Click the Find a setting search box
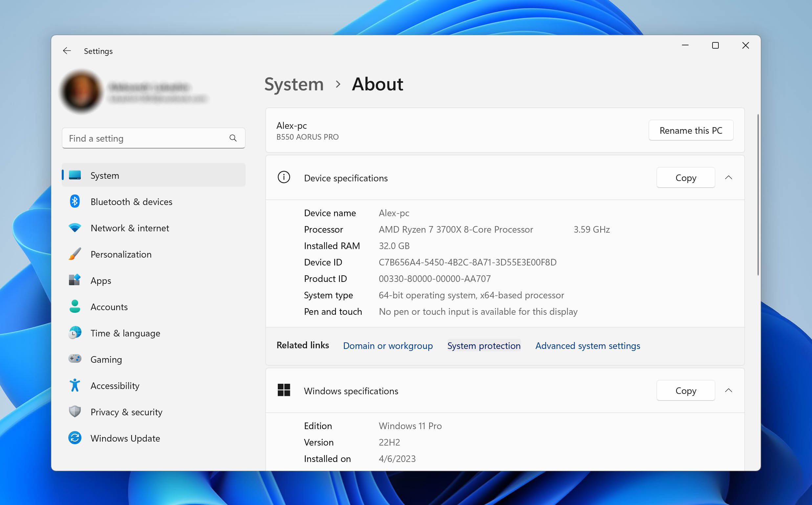The width and height of the screenshot is (812, 505). (x=154, y=138)
